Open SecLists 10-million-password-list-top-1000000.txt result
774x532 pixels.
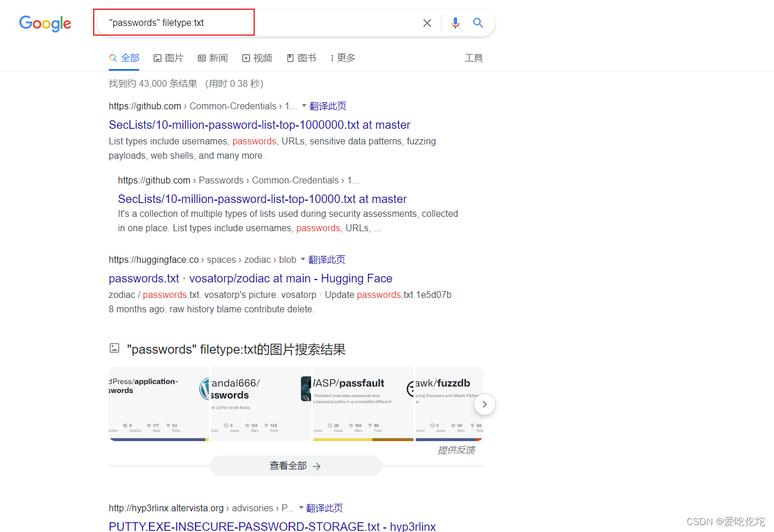pyautogui.click(x=259, y=125)
